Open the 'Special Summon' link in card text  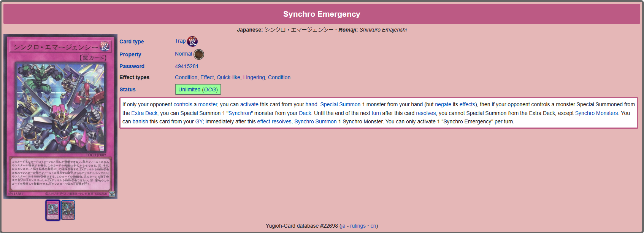pos(340,104)
